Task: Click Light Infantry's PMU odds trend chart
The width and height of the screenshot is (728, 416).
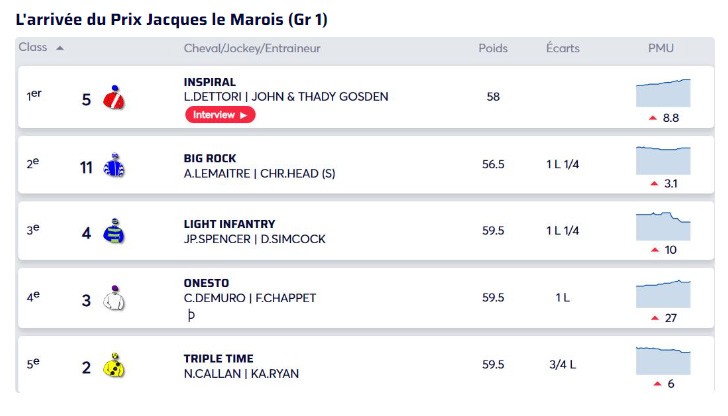Action: 662,225
